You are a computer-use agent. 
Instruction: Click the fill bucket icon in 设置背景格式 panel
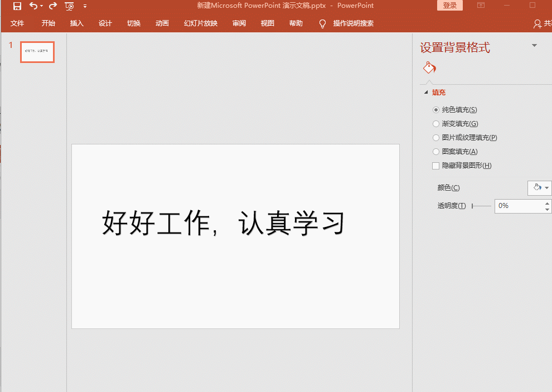[x=429, y=67]
